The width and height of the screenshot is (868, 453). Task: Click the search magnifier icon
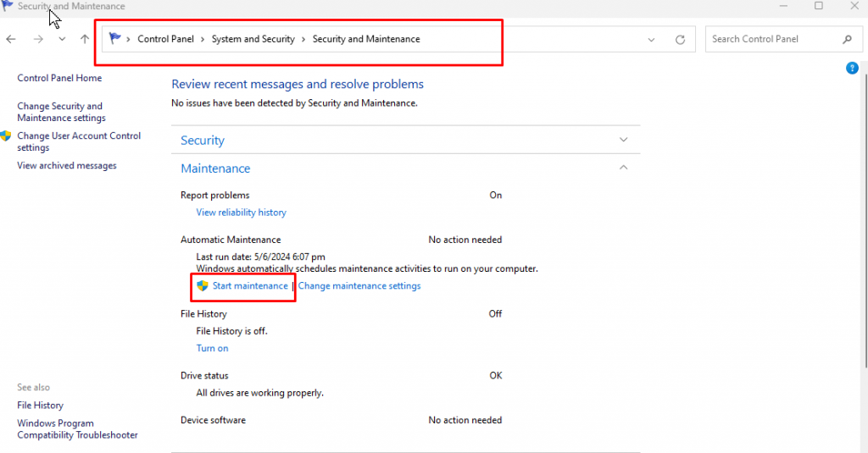847,39
